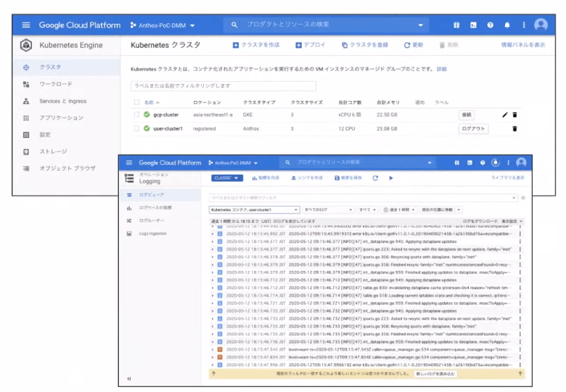The height and width of the screenshot is (392, 566).
Task: Open the Anthos-PoC-DMM project selector in Logging window
Action: [x=233, y=163]
